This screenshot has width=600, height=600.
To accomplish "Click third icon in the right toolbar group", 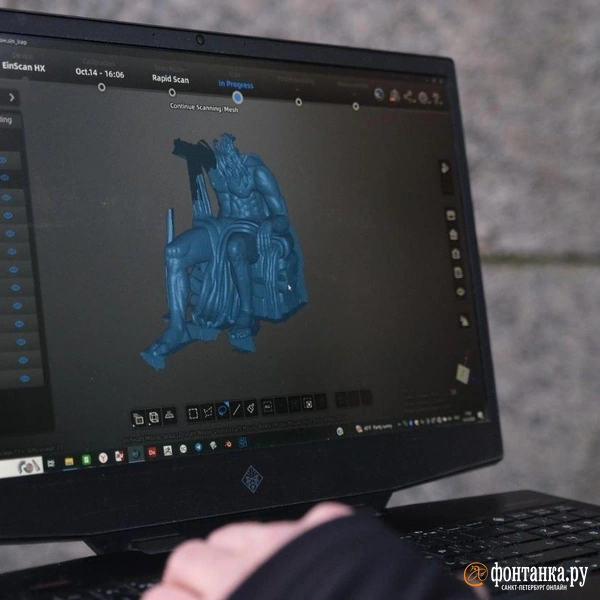I will (456, 253).
